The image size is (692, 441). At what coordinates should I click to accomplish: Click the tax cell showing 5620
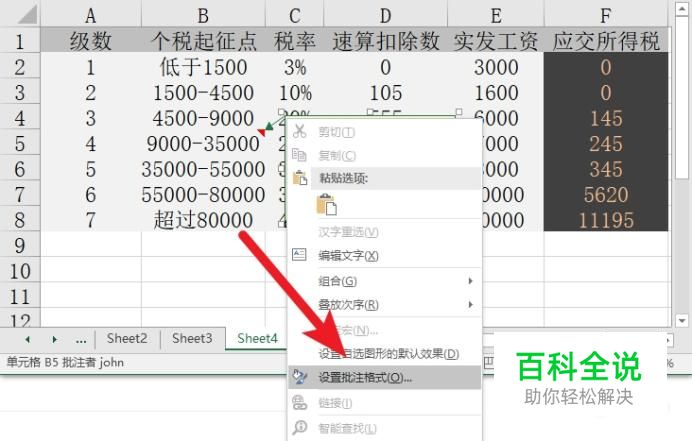click(606, 195)
